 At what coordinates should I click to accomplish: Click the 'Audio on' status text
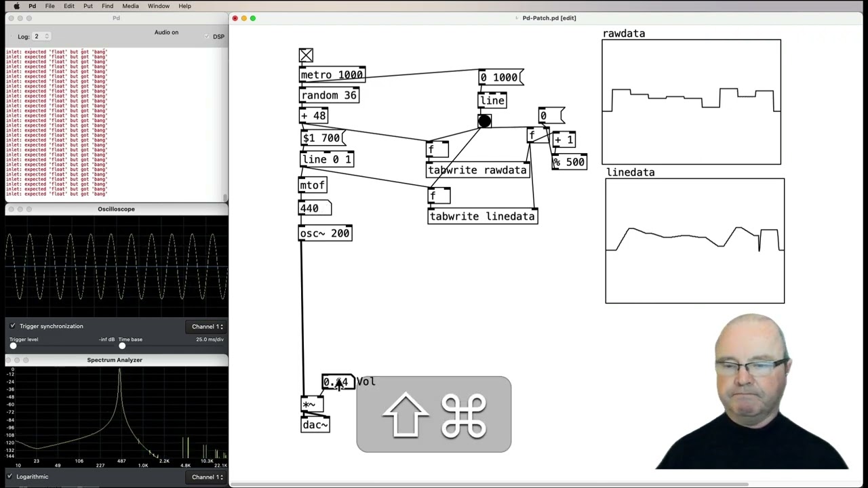166,33
